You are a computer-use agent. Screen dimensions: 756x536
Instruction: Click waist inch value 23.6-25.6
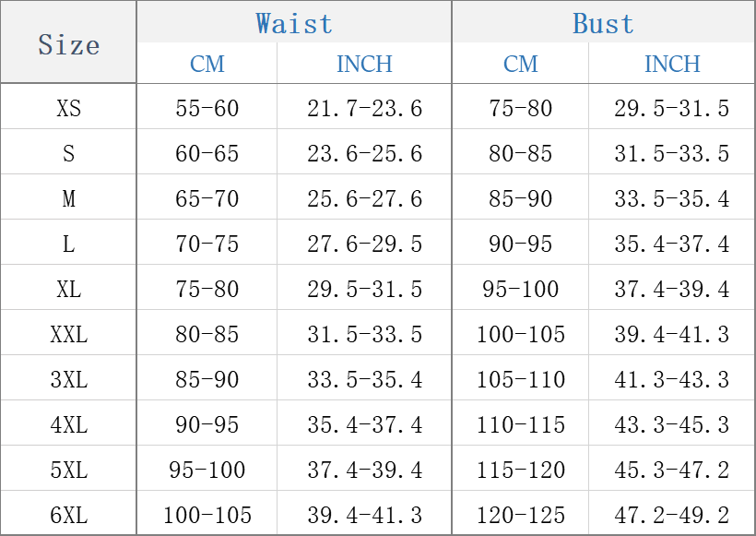[364, 154]
